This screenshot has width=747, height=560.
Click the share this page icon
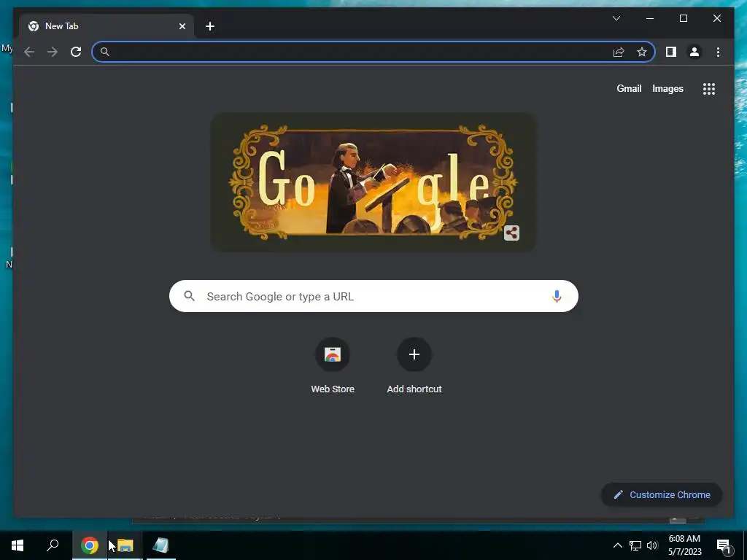619,52
